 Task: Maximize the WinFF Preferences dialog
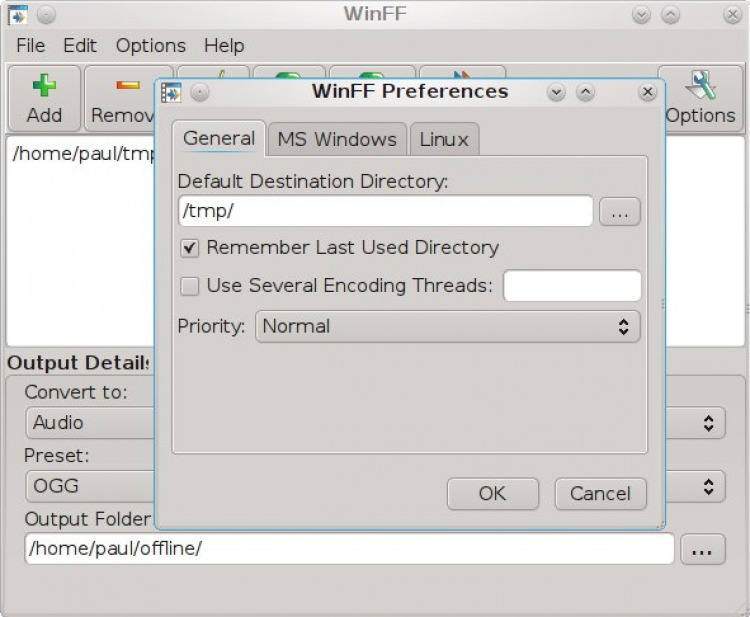[x=585, y=92]
